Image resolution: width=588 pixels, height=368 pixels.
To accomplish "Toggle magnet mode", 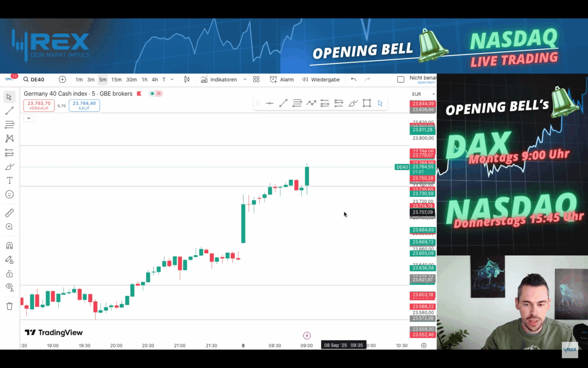I will [9, 246].
